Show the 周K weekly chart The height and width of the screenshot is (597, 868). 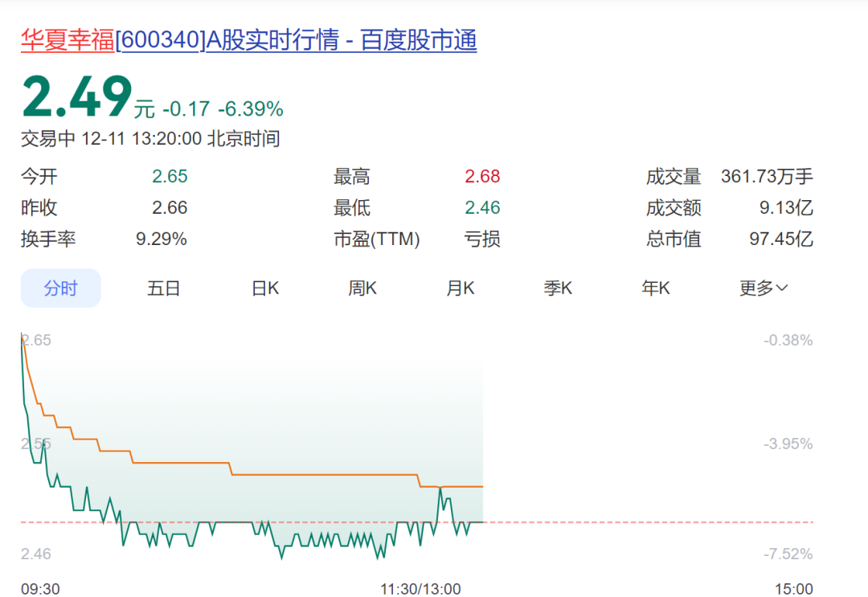click(362, 288)
